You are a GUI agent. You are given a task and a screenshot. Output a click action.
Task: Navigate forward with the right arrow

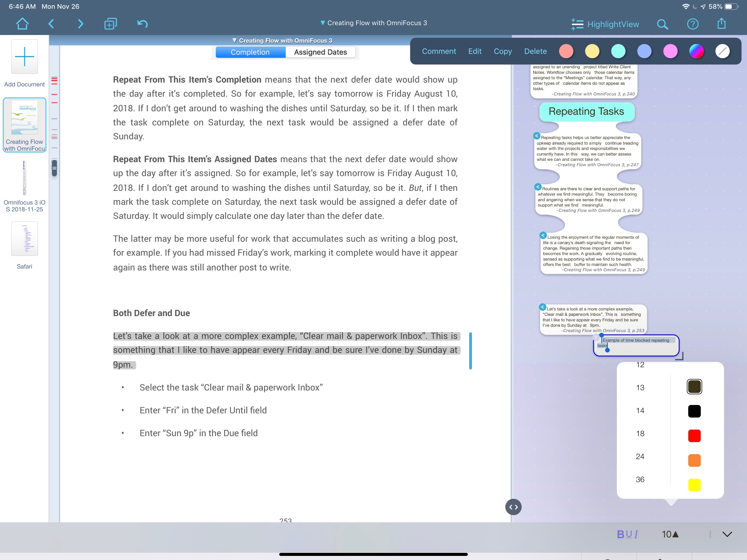click(x=80, y=24)
